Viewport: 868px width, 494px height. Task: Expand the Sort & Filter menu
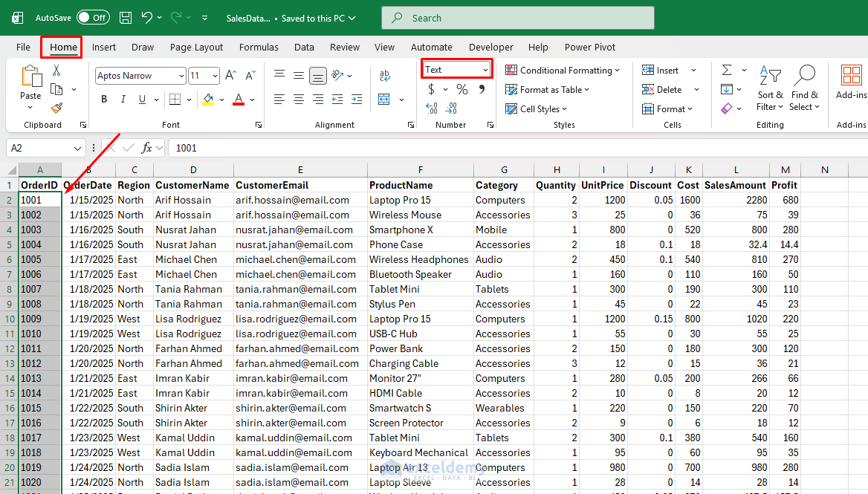[770, 88]
